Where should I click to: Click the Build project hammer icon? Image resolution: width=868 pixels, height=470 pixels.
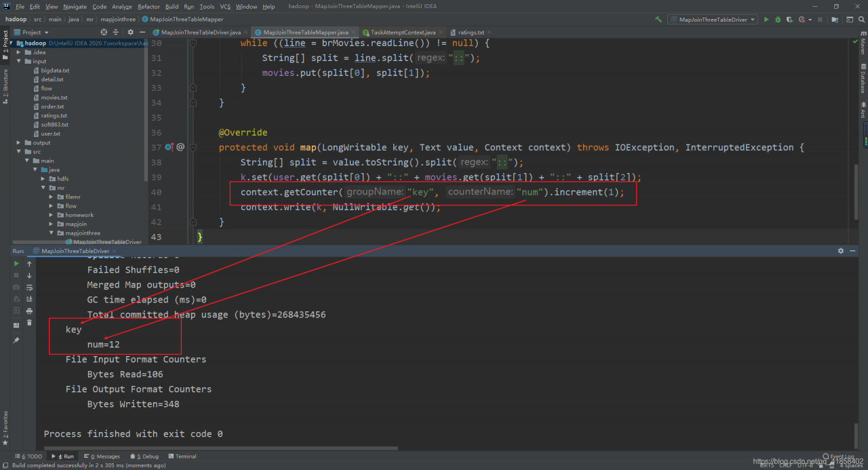click(x=658, y=20)
